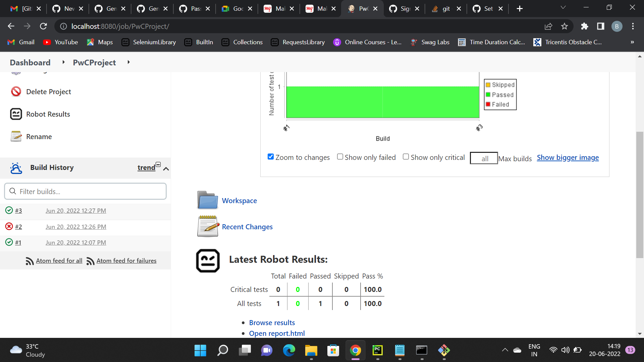The height and width of the screenshot is (362, 644).
Task: Click the red failure icon on build #2
Action: click(x=9, y=227)
